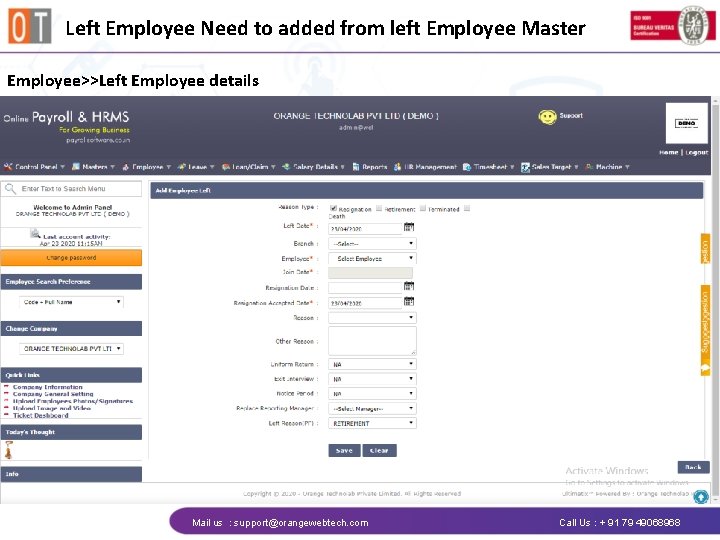This screenshot has height=540, width=720.
Task: Click the last account activity icon
Action: coord(35,233)
